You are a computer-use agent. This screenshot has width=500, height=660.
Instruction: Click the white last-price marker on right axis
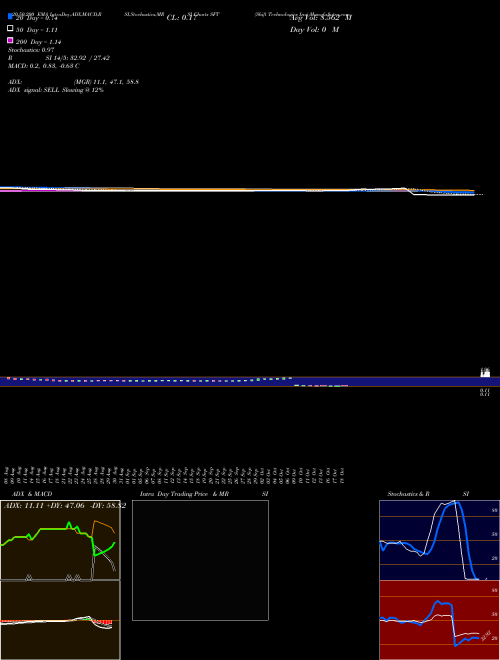pos(485,373)
